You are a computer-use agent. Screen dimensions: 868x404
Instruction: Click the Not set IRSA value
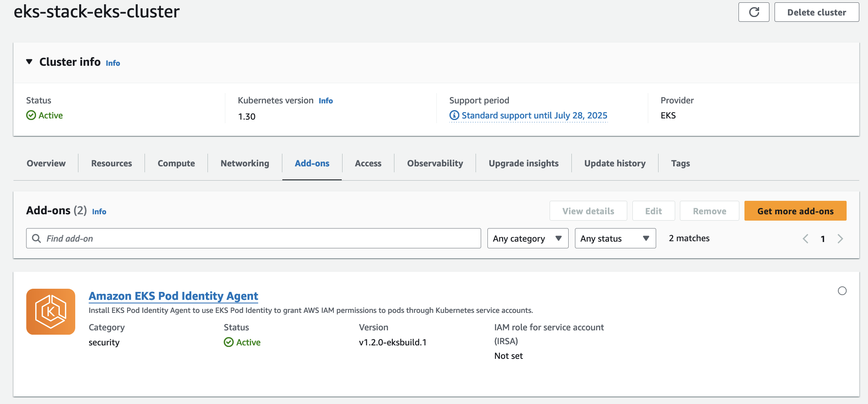pyautogui.click(x=508, y=356)
